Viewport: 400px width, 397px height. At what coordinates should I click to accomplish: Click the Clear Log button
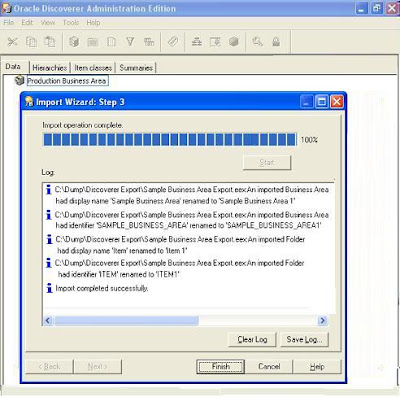pos(252,339)
